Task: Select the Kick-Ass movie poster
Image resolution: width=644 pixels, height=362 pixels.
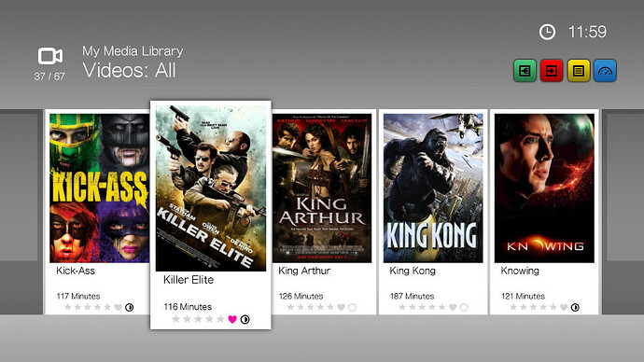Action: pos(99,188)
